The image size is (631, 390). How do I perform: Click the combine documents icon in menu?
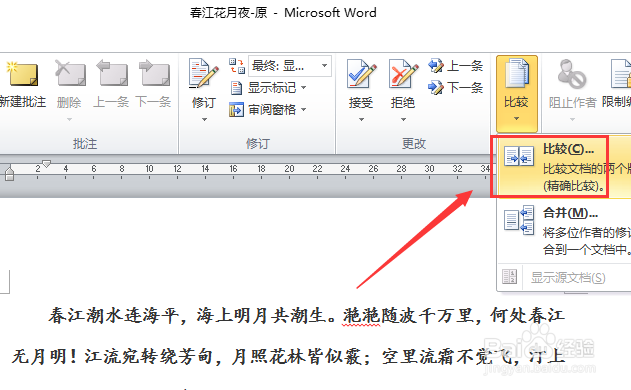pyautogui.click(x=519, y=220)
